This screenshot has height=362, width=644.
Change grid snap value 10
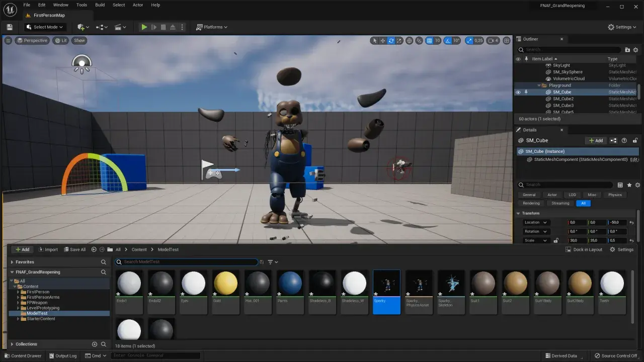(438, 41)
